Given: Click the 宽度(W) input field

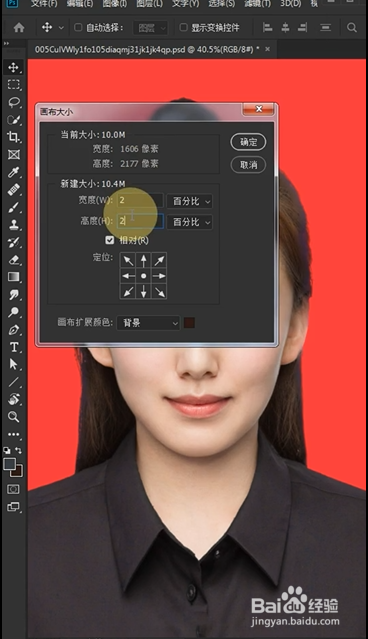Looking at the screenshot, I should point(141,201).
